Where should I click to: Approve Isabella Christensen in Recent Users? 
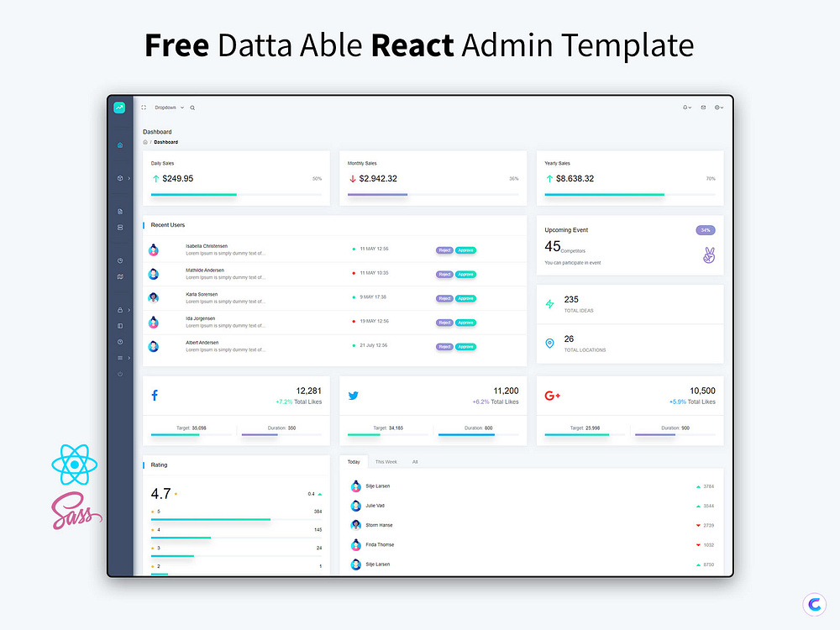coord(465,249)
